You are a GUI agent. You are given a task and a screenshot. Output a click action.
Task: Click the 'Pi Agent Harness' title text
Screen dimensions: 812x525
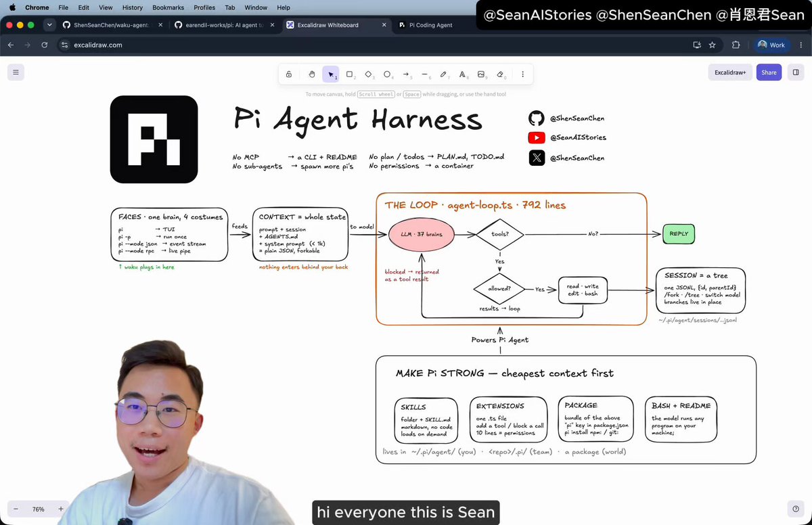358,120
